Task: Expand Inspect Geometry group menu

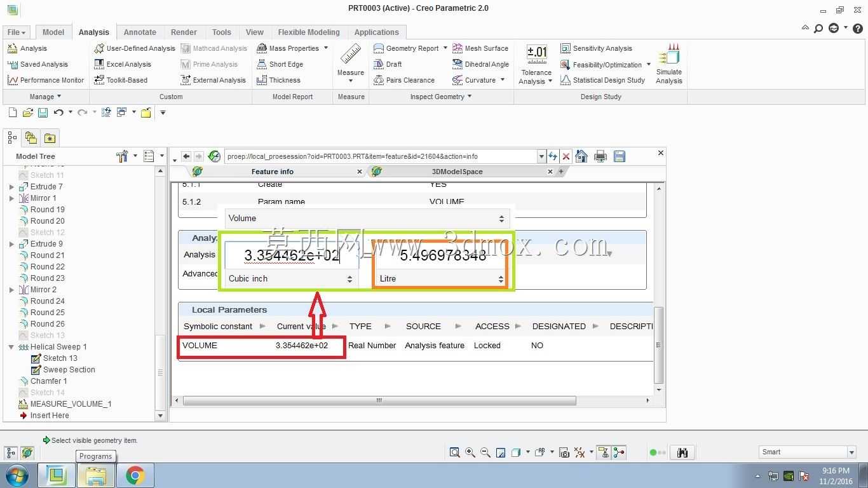Action: click(441, 97)
